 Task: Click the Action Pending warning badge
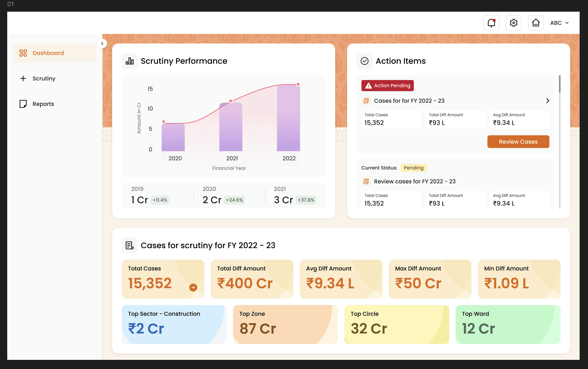click(387, 86)
